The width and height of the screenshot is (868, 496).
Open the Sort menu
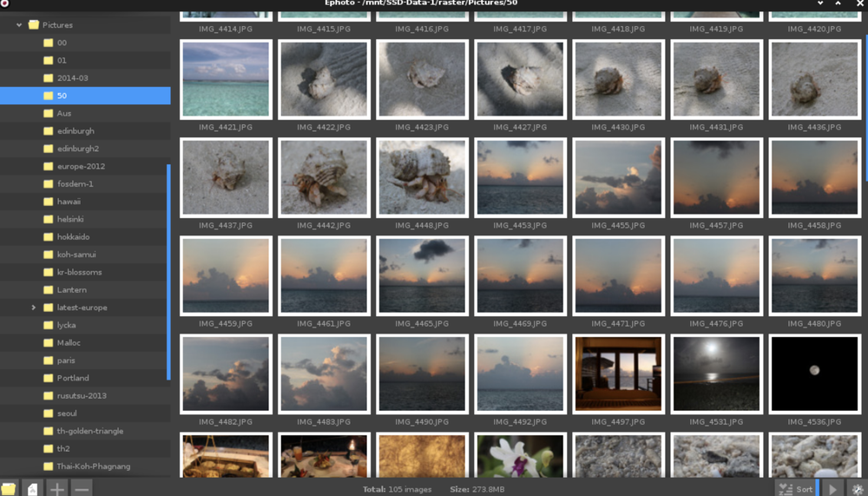click(x=797, y=489)
